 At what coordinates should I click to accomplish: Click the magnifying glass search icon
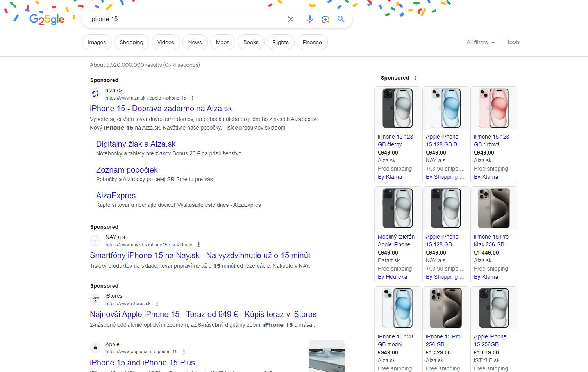pyautogui.click(x=341, y=19)
